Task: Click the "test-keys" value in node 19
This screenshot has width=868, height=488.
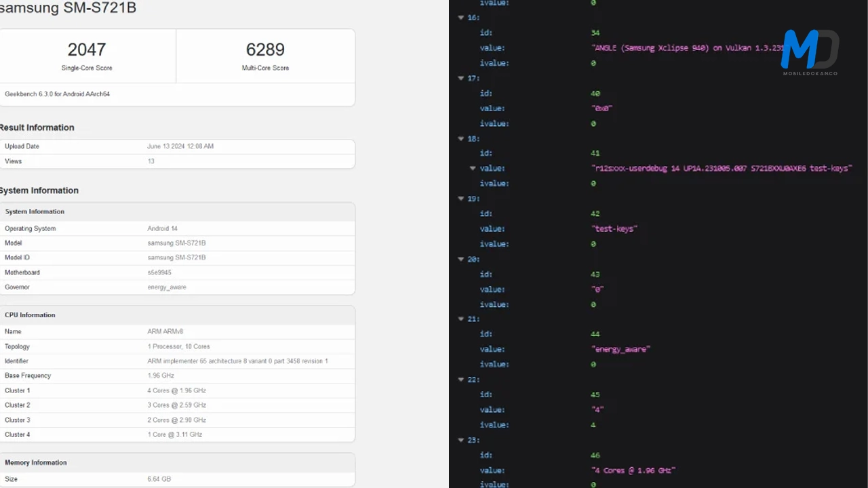Action: [614, 228]
